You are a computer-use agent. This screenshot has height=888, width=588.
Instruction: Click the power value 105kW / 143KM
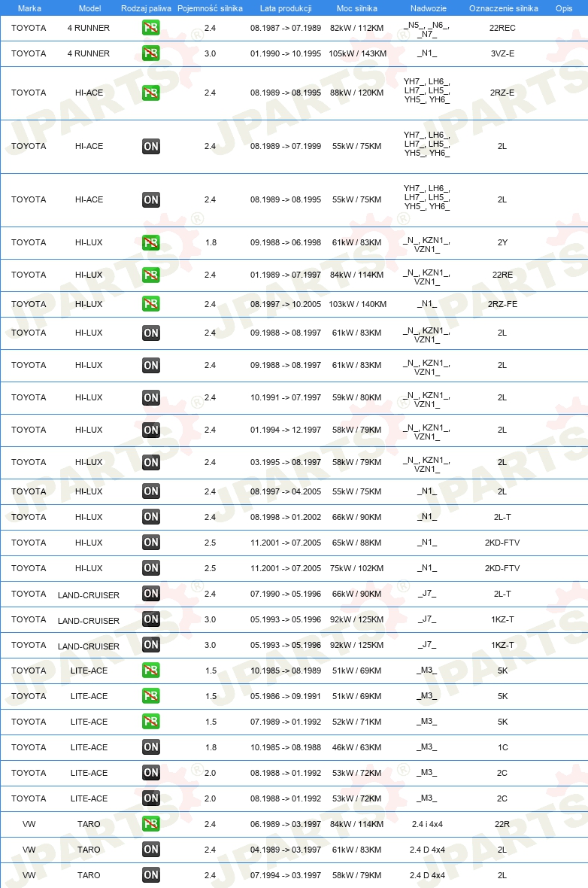358,53
